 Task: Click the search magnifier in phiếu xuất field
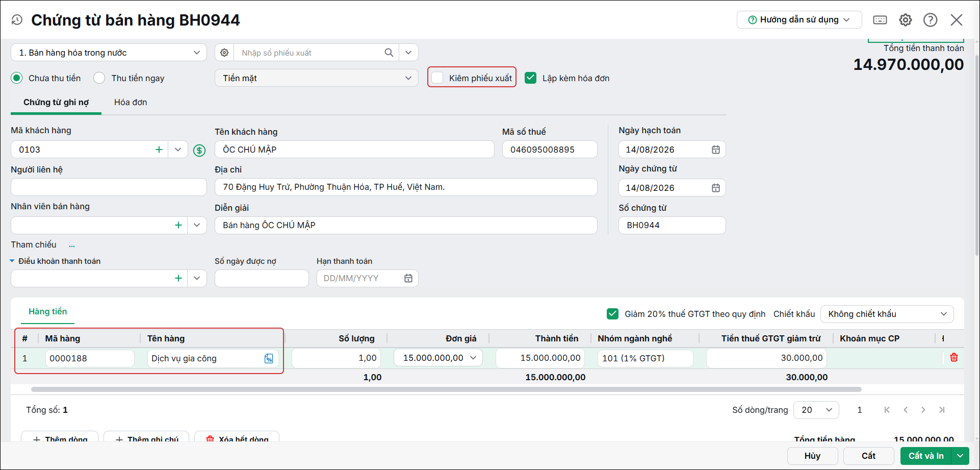click(x=389, y=53)
